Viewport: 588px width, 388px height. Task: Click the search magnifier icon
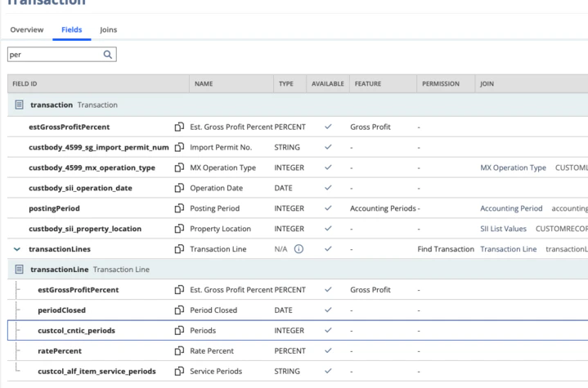[x=108, y=55]
